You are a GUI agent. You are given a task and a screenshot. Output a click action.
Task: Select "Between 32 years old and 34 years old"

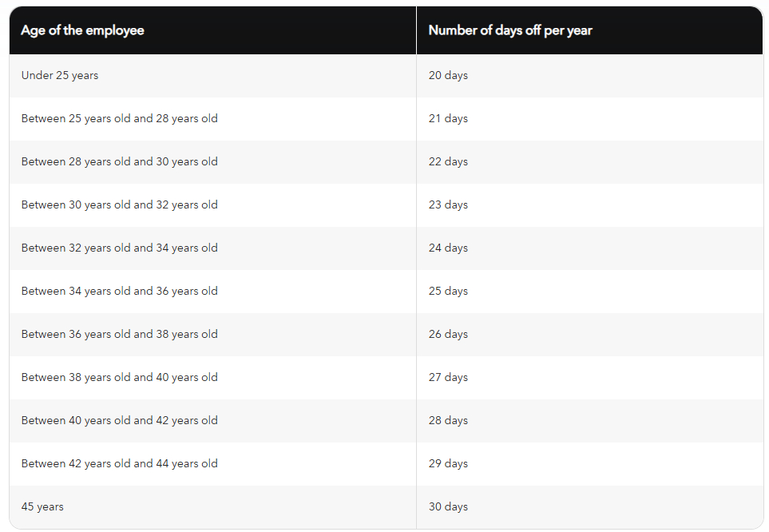pos(119,248)
